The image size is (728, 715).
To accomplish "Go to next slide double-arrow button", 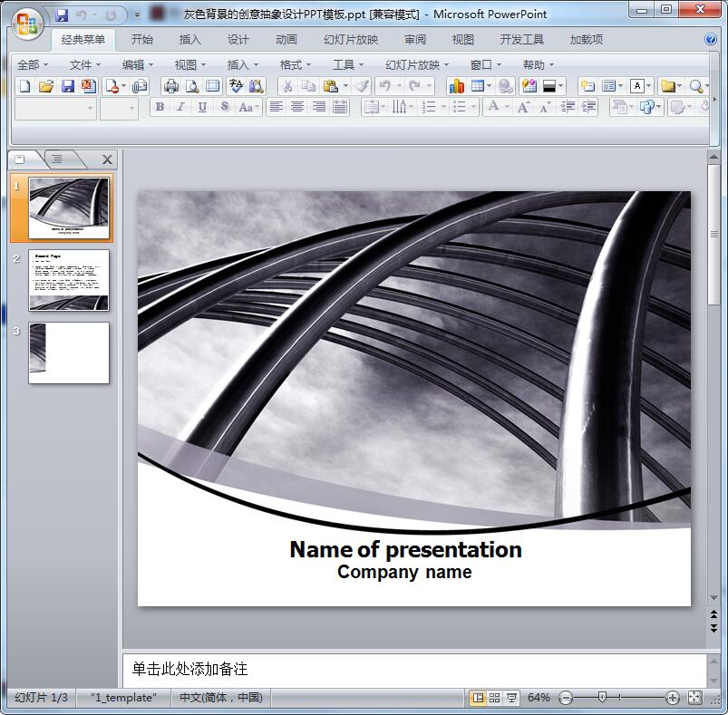I will click(x=714, y=628).
